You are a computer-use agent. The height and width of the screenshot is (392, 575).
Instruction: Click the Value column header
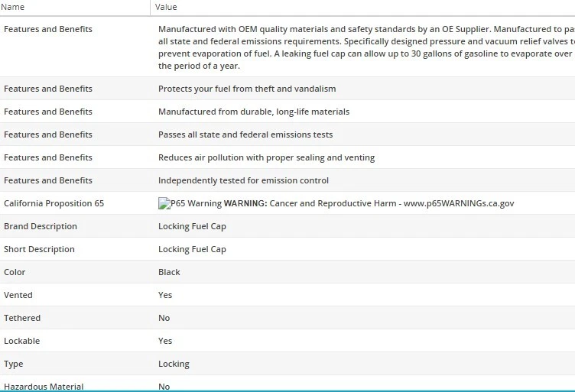(166, 7)
